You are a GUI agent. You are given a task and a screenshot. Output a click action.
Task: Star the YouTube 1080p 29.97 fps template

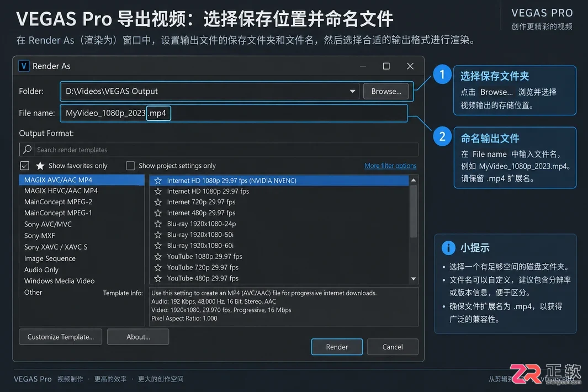pos(158,257)
